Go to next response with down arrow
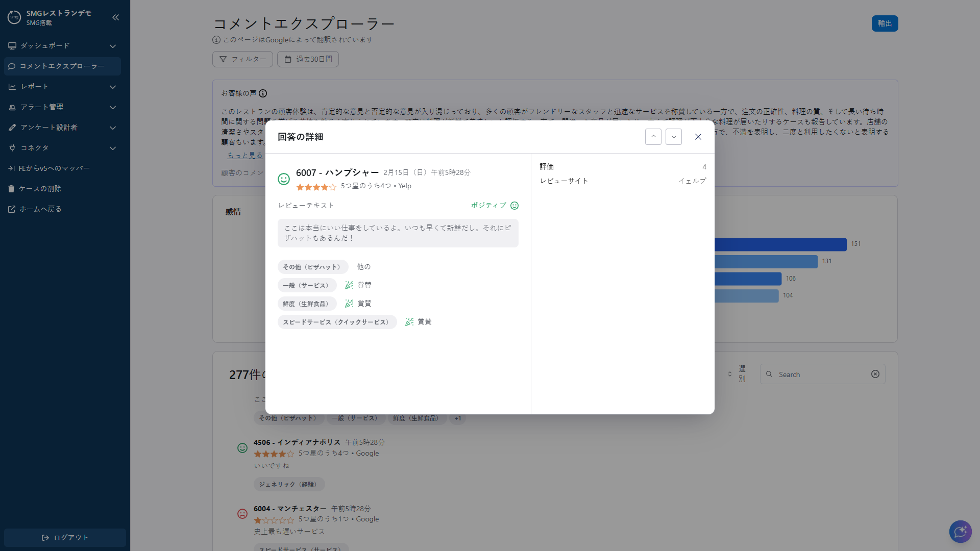 (x=673, y=137)
